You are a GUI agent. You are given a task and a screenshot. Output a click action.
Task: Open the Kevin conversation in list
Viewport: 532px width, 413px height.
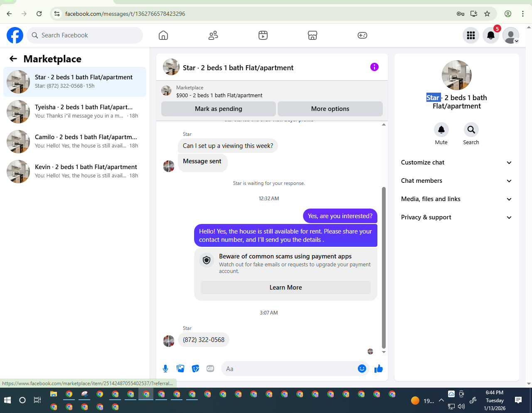75,172
